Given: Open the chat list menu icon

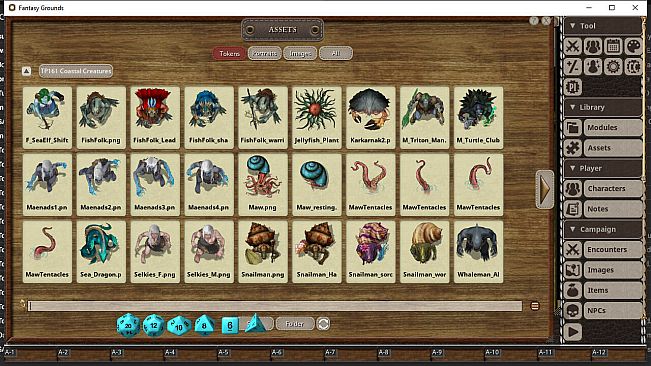Looking at the screenshot, I should coord(535,306).
